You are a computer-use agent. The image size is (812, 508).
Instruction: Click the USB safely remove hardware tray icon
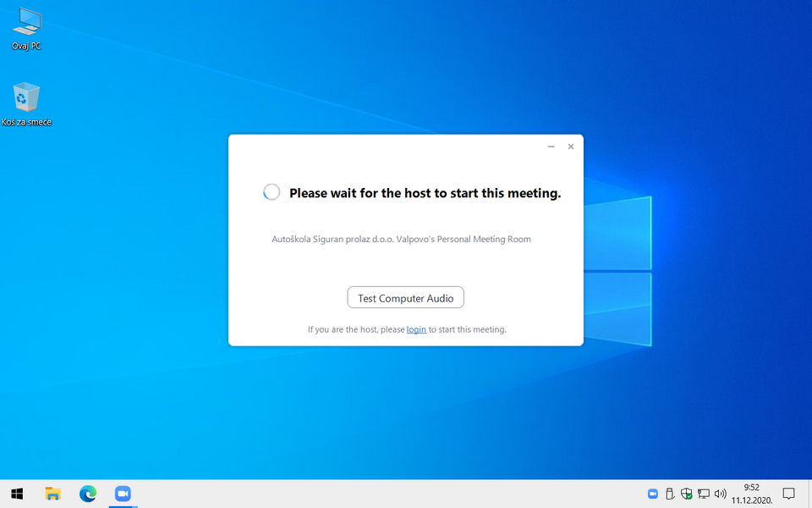(670, 494)
